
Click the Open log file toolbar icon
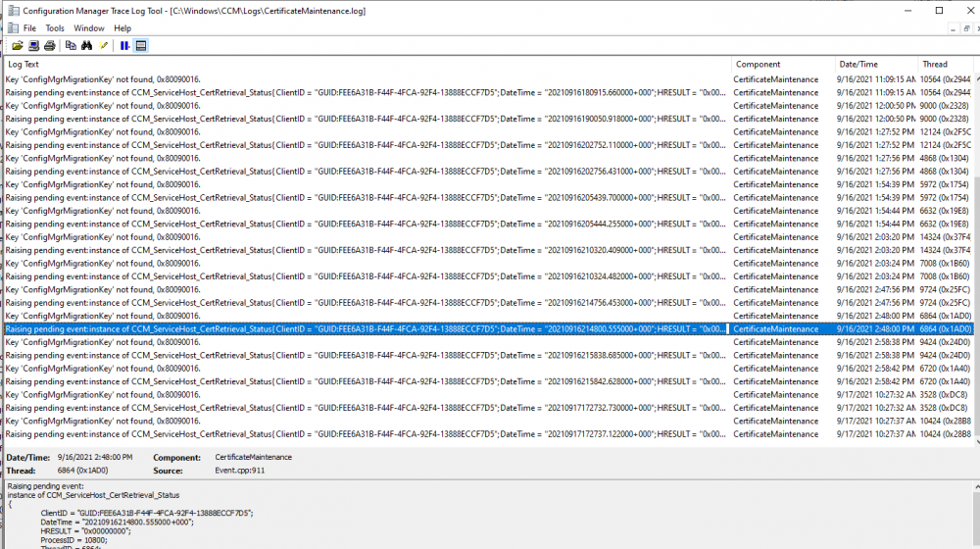tap(17, 46)
